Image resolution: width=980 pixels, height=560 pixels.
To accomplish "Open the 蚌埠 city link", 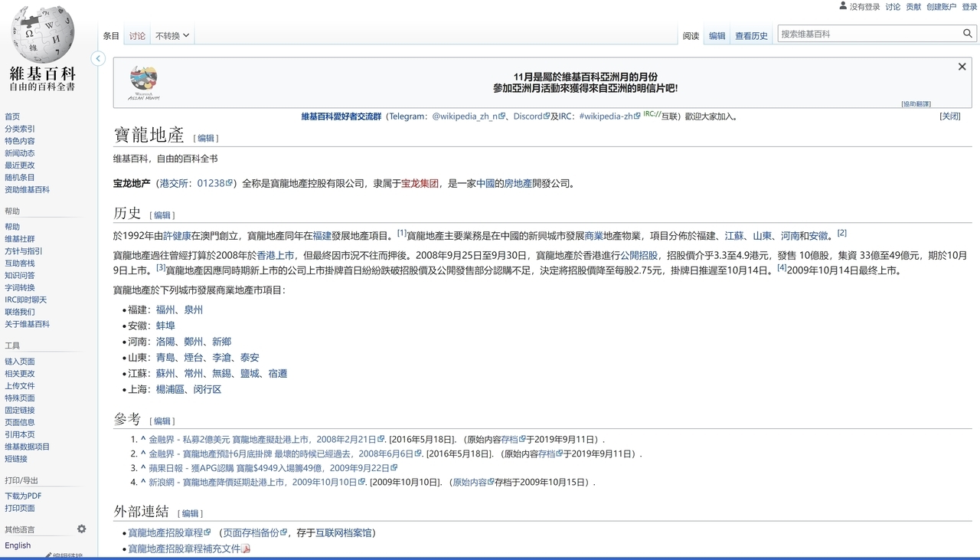I will (x=165, y=326).
